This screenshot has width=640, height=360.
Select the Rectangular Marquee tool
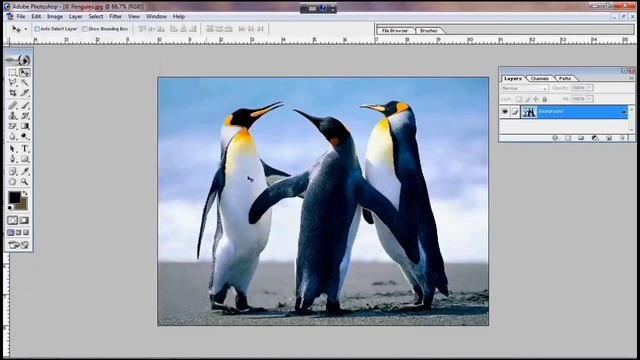pos(13,73)
